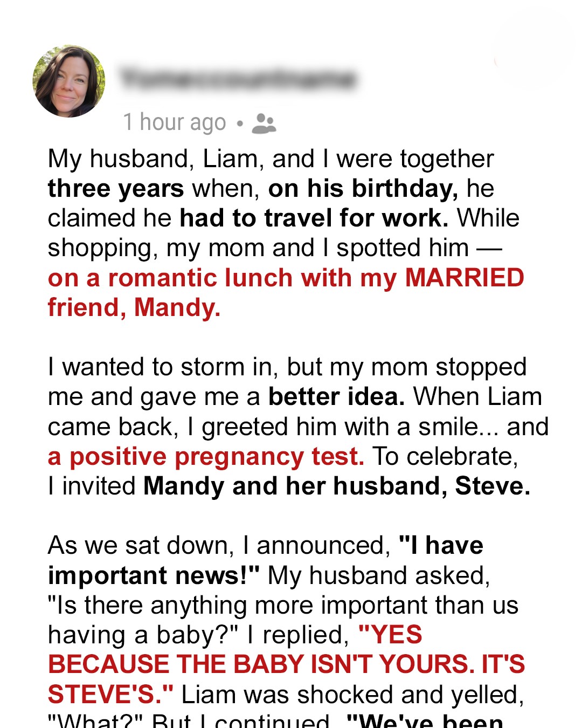Tap the cut-off bold "We've been" text
This screenshot has height=728, width=582.
point(425,722)
